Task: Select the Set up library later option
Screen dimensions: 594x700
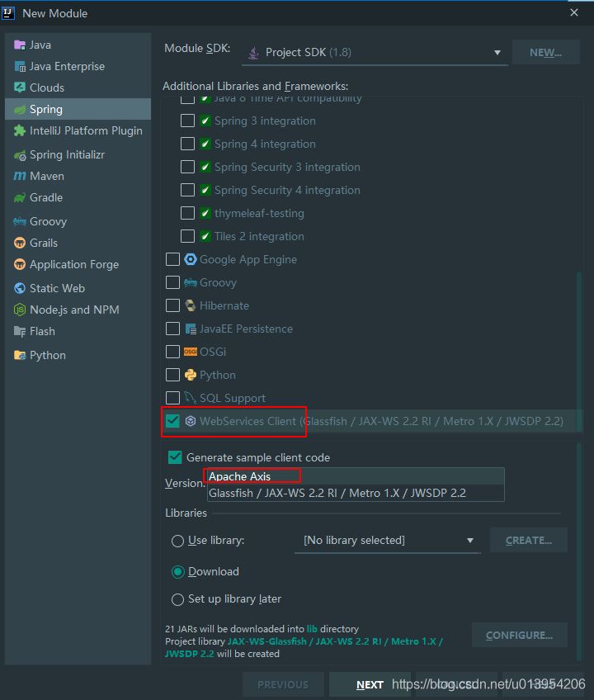Action: [x=177, y=599]
